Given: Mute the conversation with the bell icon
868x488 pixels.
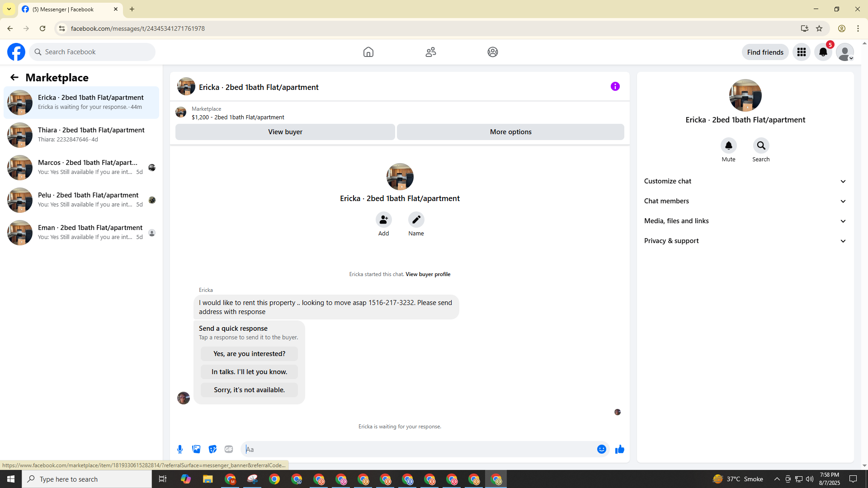Looking at the screenshot, I should [728, 145].
